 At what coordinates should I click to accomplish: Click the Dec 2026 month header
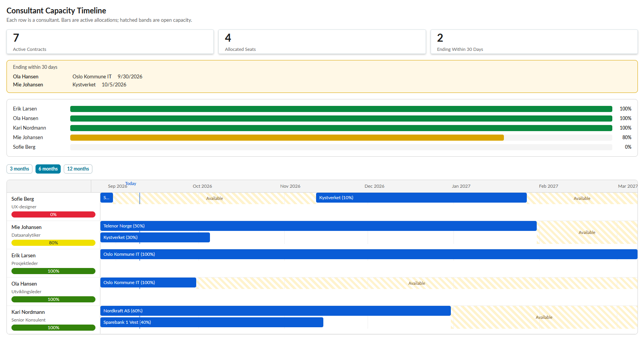pos(374,186)
